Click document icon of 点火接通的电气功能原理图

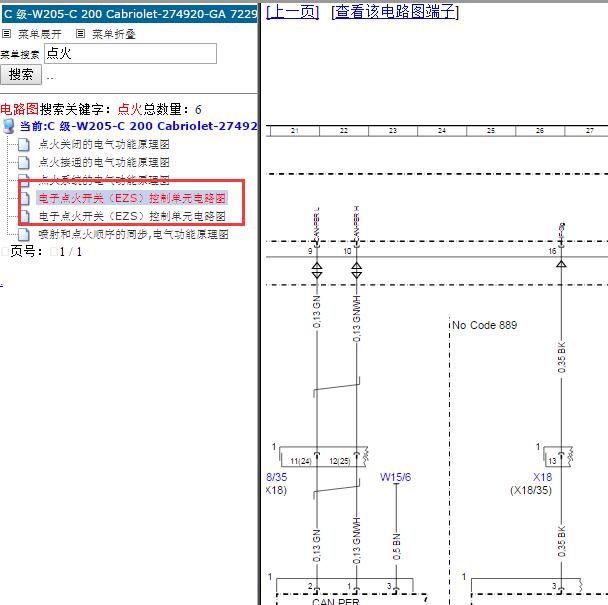(x=24, y=162)
